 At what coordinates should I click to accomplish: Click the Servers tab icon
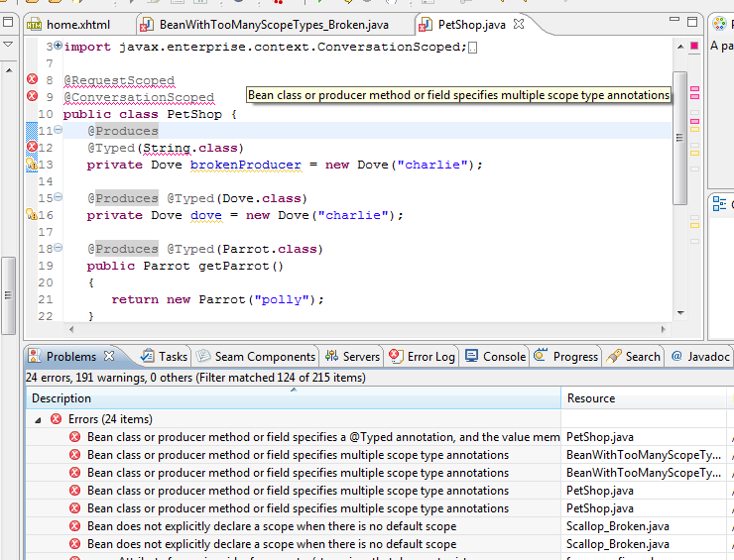331,356
